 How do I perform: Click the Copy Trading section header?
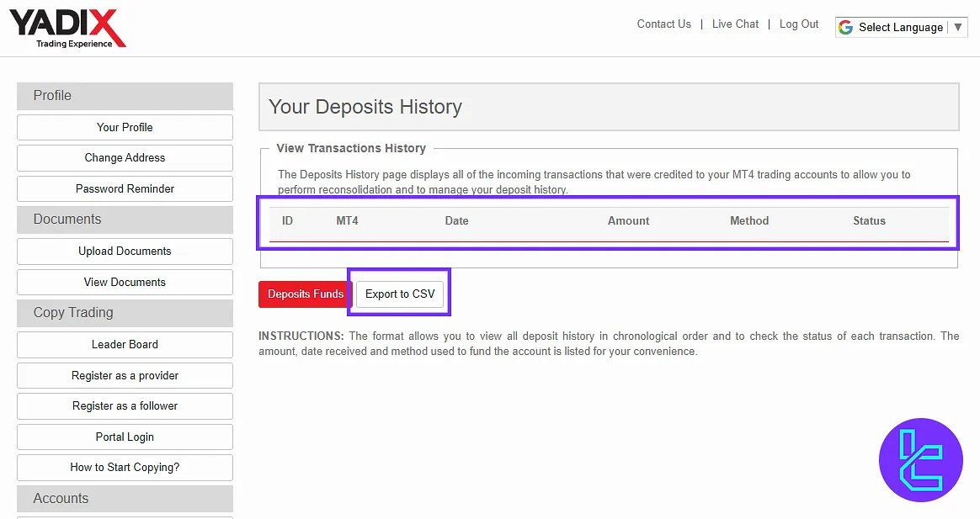tap(125, 312)
